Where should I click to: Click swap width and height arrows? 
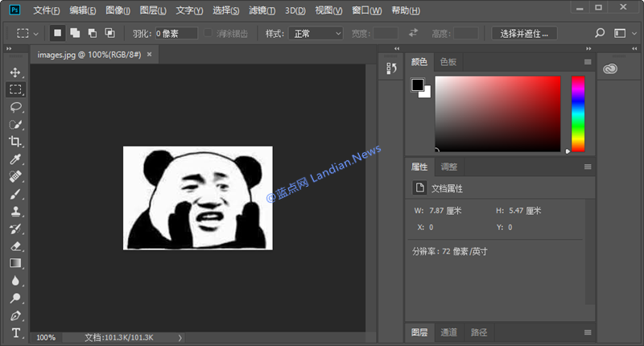click(x=413, y=32)
